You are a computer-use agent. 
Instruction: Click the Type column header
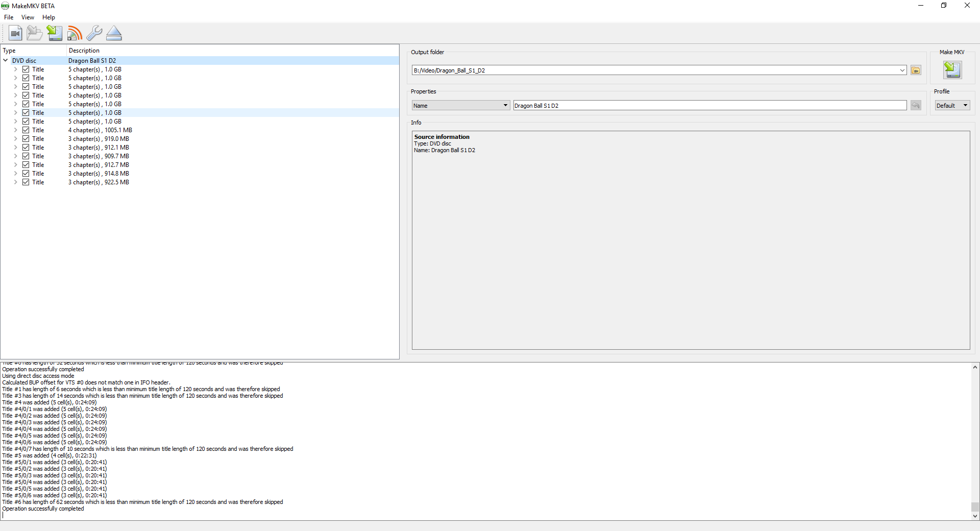click(x=33, y=51)
